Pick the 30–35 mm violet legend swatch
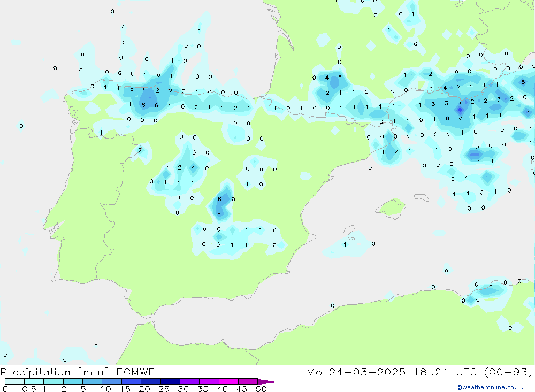The width and height of the screenshot is (535, 392). coord(190,381)
